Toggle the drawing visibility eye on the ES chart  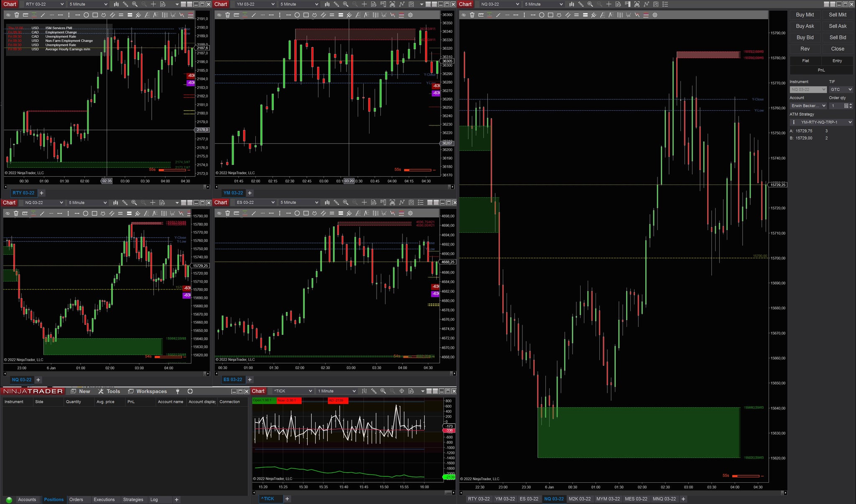coord(219,213)
